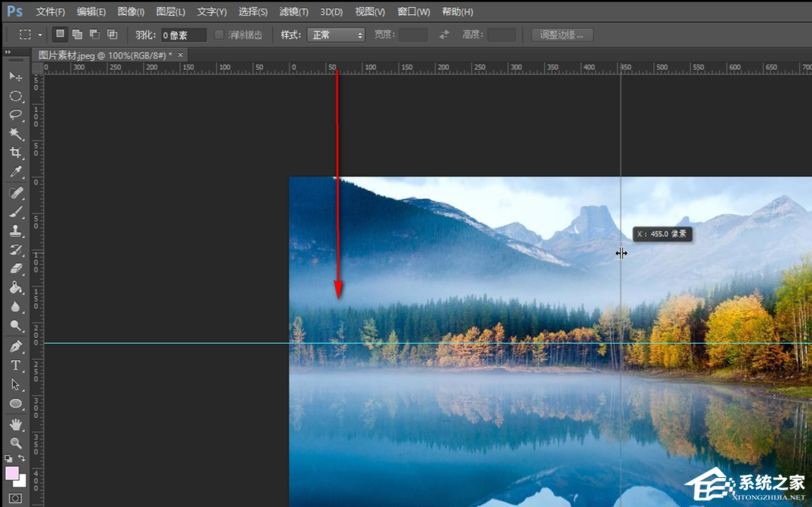
Task: Pick the Magic Wand tool
Action: coord(15,134)
